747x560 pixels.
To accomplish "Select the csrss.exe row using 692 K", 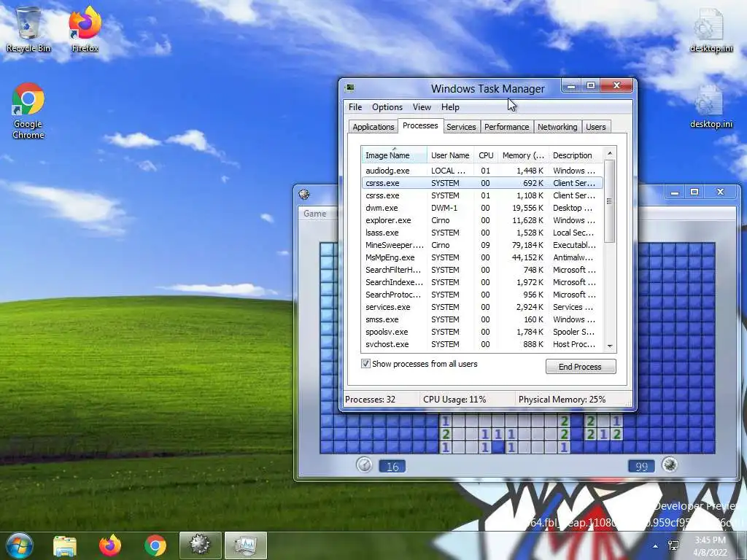I will click(481, 183).
